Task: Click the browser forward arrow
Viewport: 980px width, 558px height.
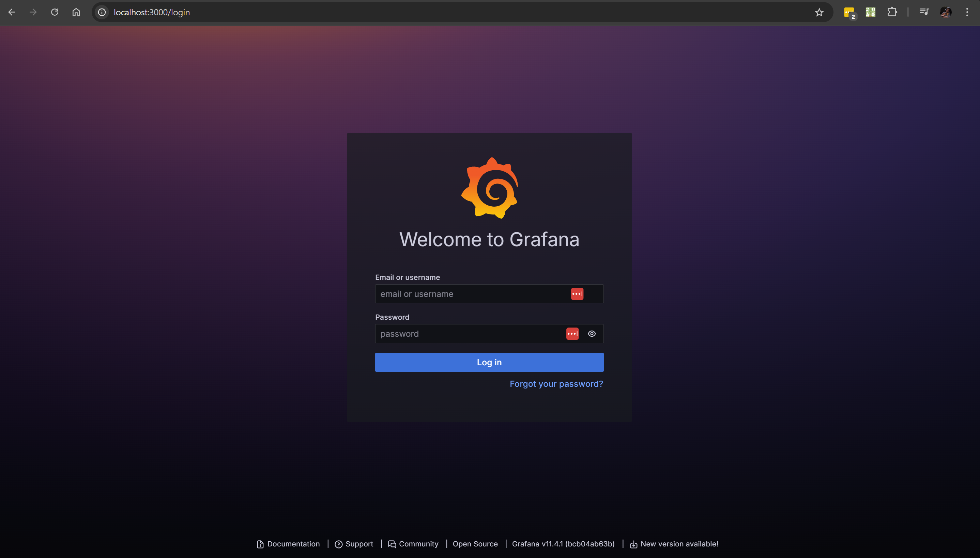Action: pyautogui.click(x=33, y=12)
